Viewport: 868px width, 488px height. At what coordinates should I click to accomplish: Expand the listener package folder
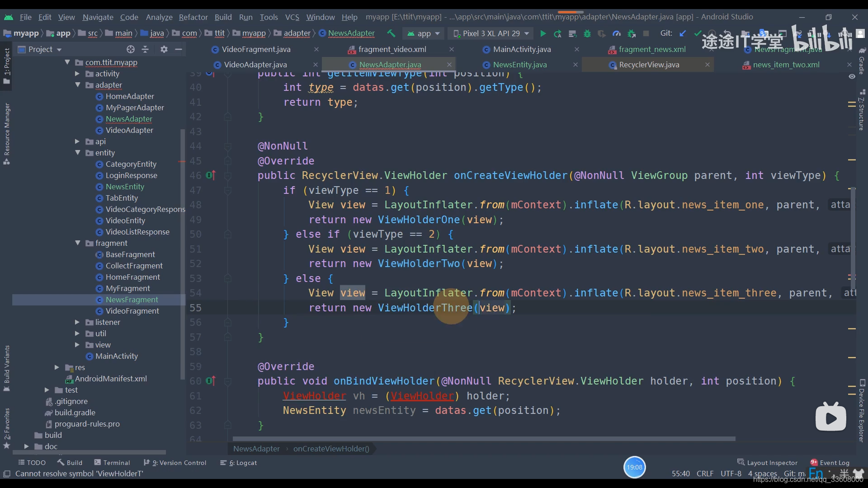point(77,322)
